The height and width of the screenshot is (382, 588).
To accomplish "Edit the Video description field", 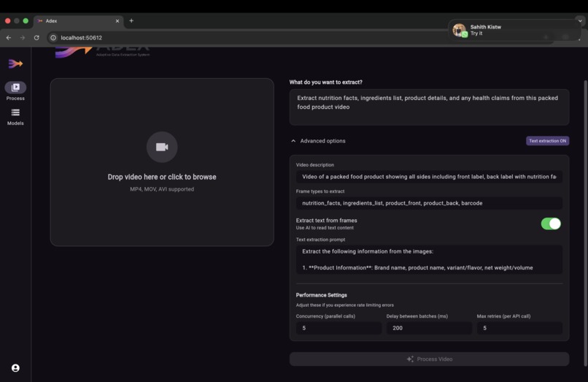I will coord(430,177).
